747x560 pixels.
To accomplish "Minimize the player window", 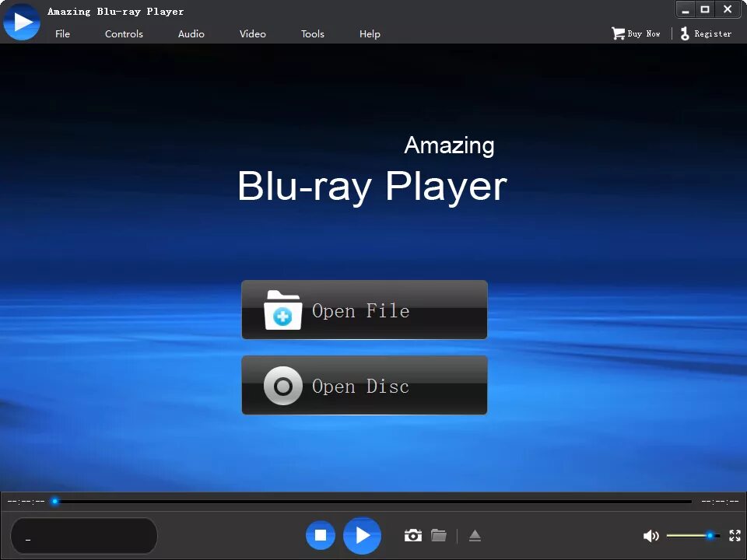I will 686,9.
